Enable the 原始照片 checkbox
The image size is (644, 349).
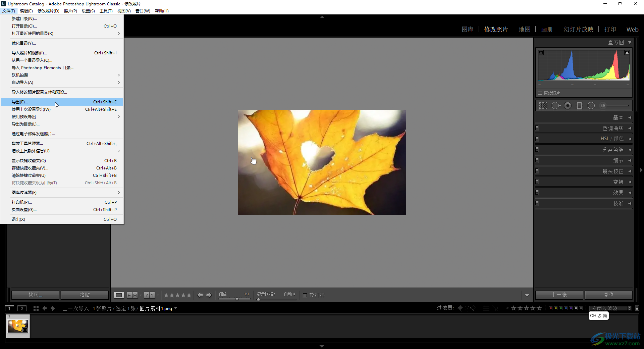[x=540, y=93]
